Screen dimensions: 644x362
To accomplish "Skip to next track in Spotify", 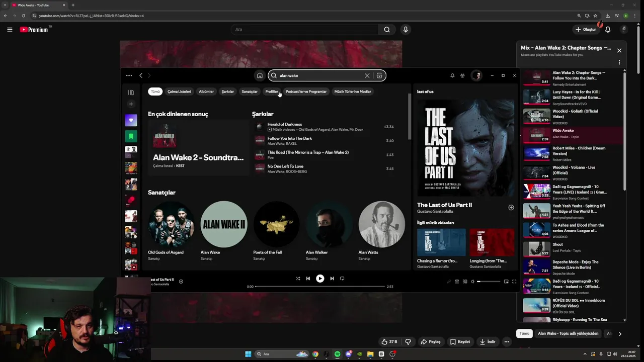I will point(332,279).
